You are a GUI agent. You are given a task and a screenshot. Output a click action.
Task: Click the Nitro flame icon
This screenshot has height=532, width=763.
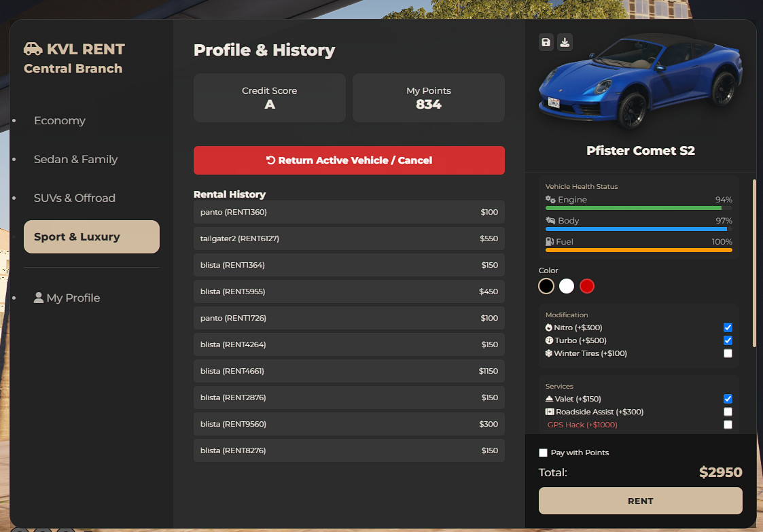coord(548,327)
